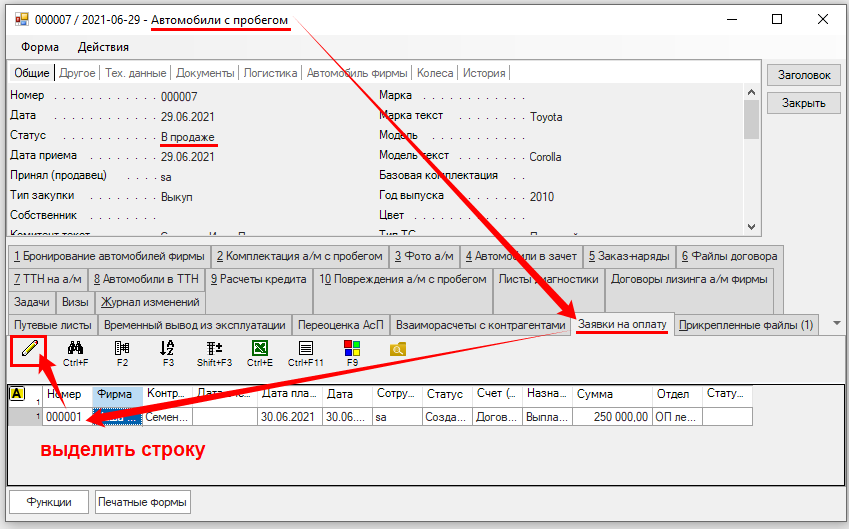Click the Функции button
The width and height of the screenshot is (849, 529).
pyautogui.click(x=48, y=502)
